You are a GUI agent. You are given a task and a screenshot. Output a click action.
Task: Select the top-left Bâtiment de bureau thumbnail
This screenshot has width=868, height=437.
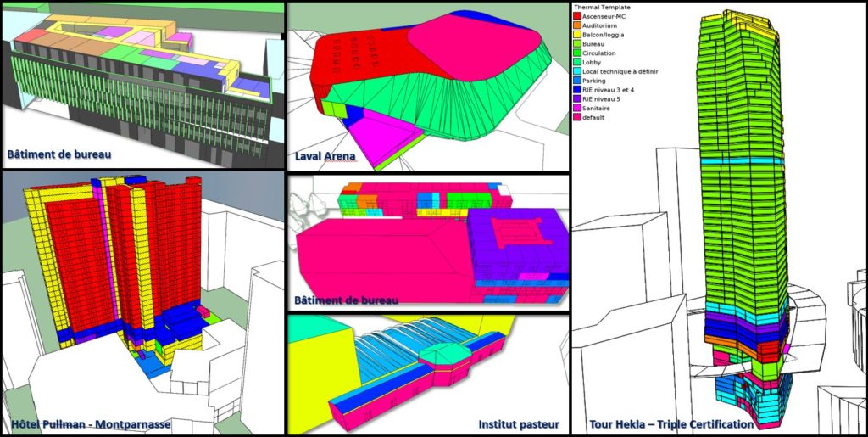coord(142,83)
